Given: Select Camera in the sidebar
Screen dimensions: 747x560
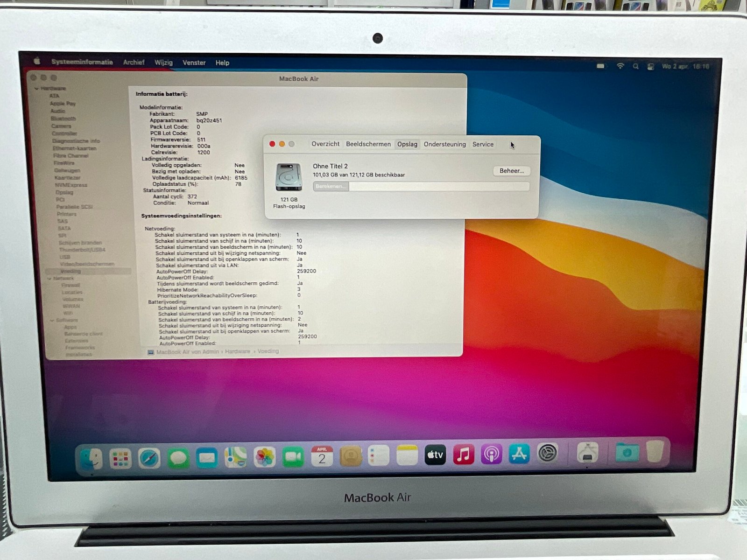Looking at the screenshot, I should tap(61, 126).
